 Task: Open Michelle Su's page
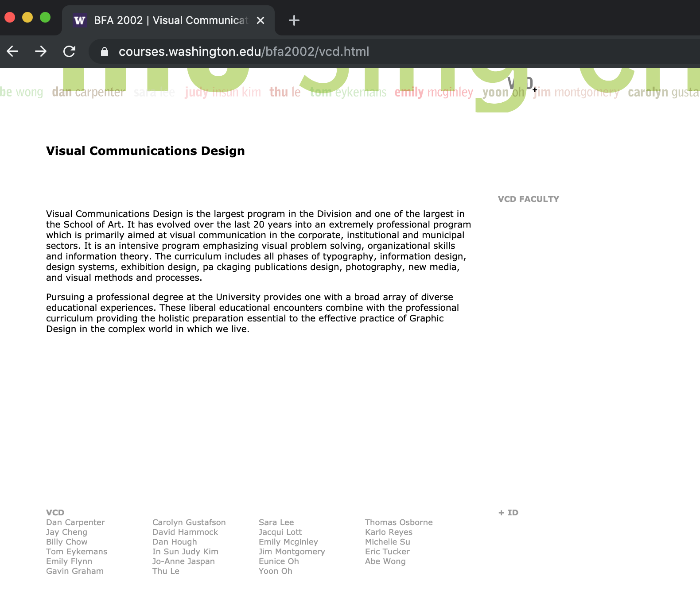coord(388,542)
